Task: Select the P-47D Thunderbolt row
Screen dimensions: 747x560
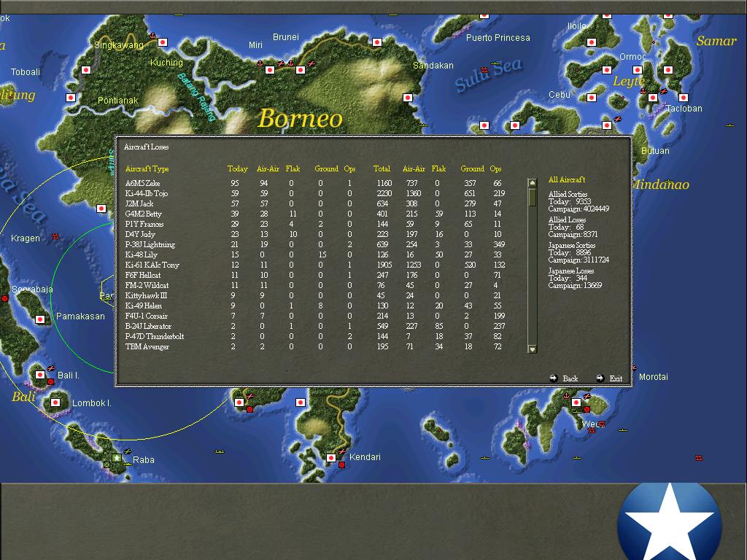Action: 315,336
